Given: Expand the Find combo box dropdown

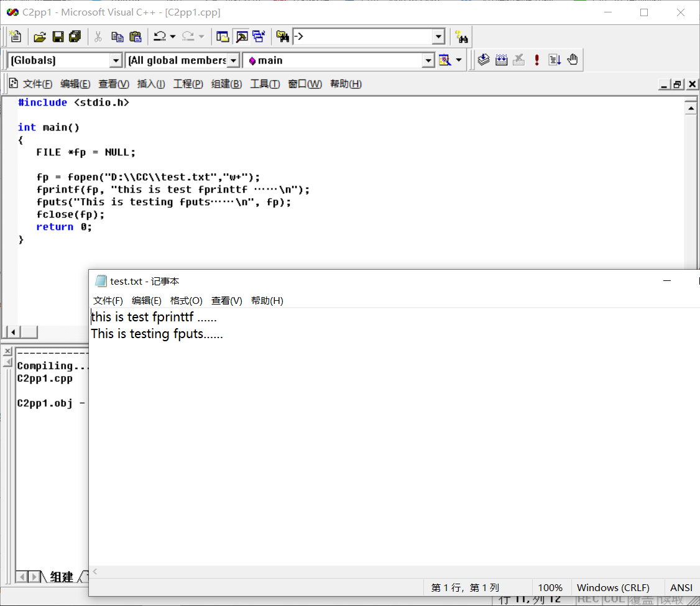Looking at the screenshot, I should 439,37.
